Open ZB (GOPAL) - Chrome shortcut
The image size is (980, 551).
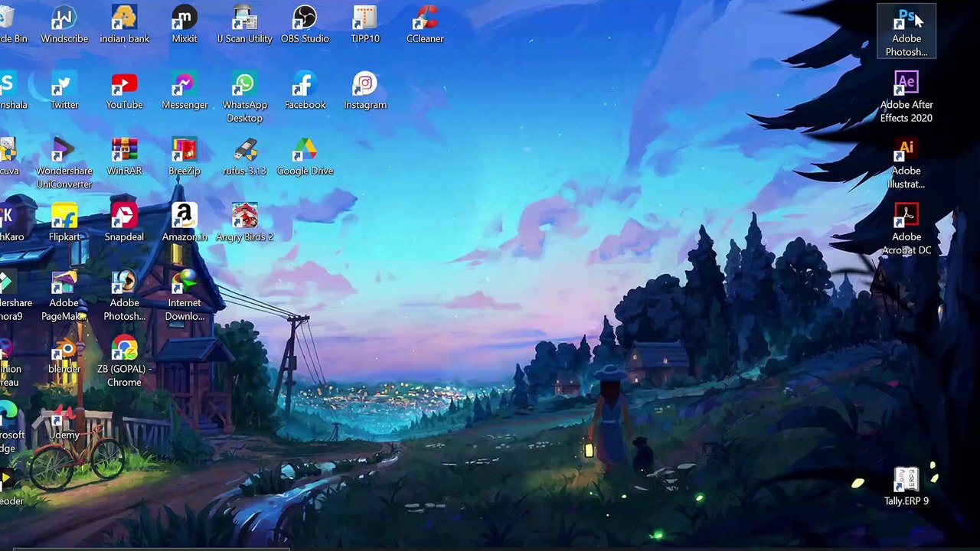(x=124, y=361)
